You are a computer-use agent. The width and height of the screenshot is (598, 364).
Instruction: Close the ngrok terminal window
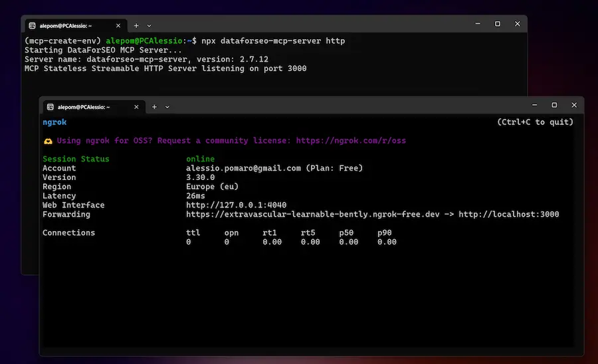click(574, 105)
